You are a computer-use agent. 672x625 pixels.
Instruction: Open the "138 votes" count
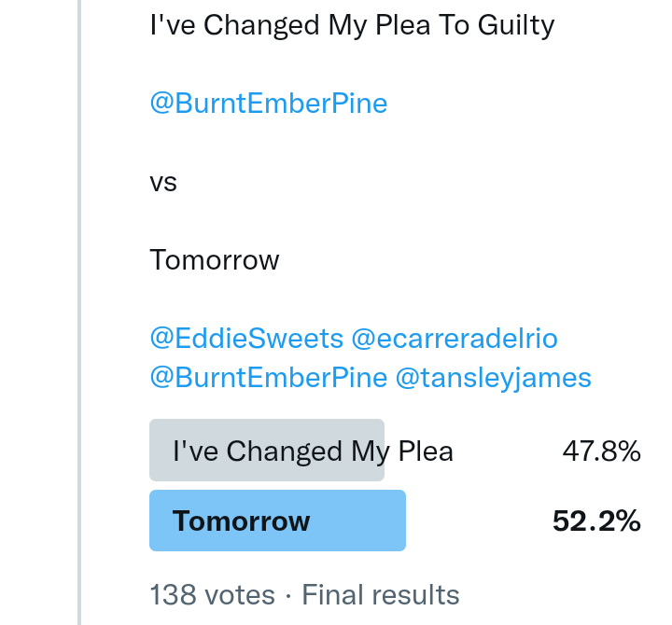pyautogui.click(x=212, y=595)
